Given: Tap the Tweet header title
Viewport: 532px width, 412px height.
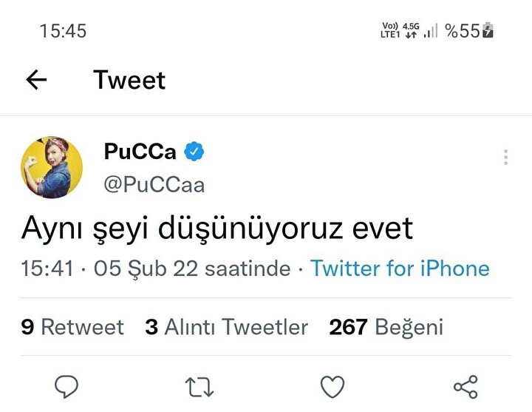Looking at the screenshot, I should pos(129,80).
